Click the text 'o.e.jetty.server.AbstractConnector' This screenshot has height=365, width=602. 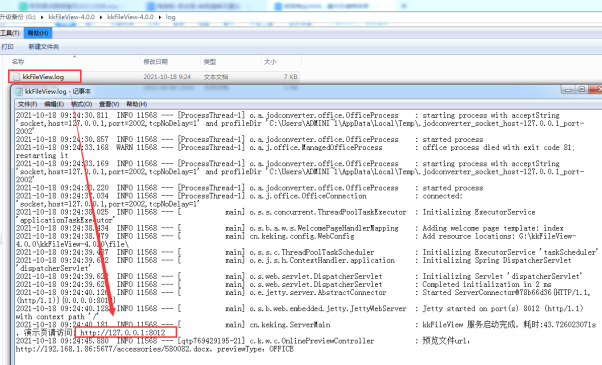(x=318, y=292)
